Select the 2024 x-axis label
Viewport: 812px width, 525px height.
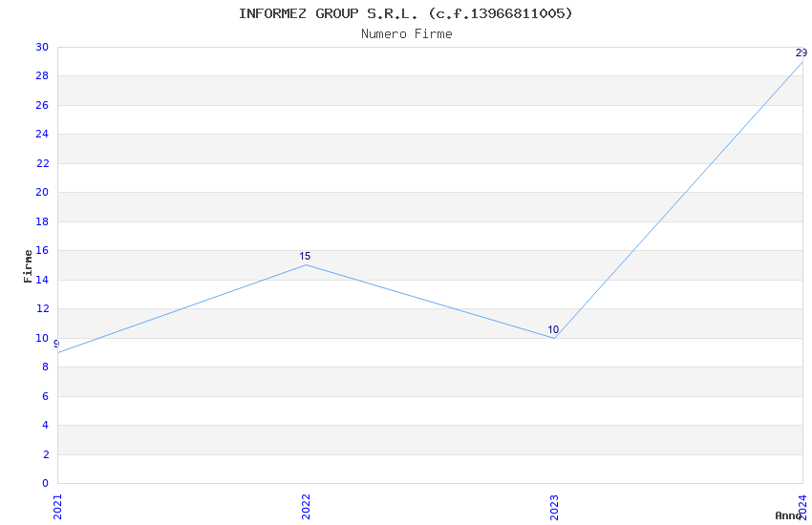tap(802, 507)
